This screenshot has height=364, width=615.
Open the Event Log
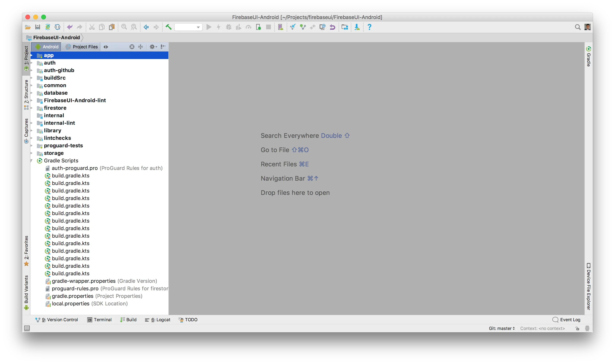click(x=566, y=320)
